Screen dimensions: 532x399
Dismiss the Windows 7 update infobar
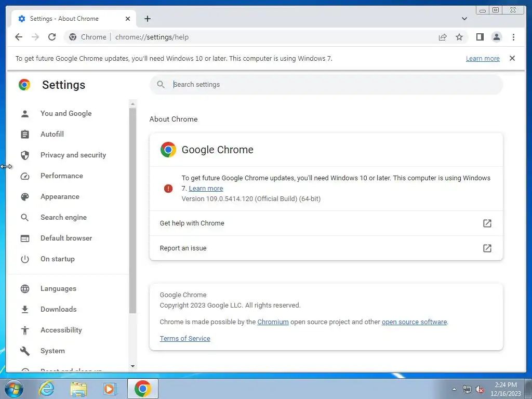pyautogui.click(x=512, y=58)
